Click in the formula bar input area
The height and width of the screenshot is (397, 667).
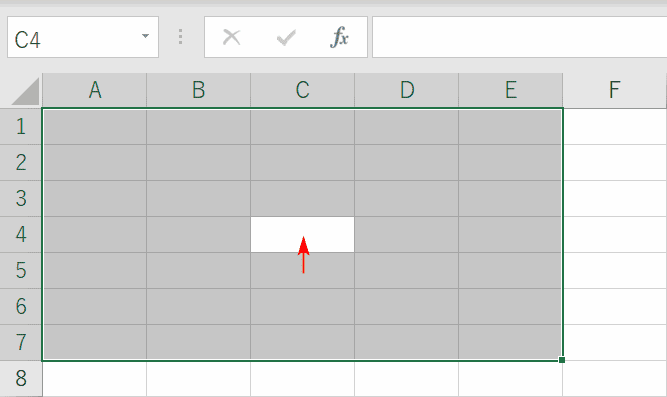519,37
